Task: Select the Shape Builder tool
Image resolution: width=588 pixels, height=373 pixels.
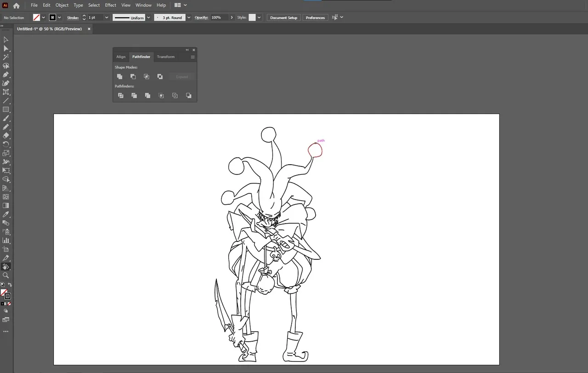Action: (x=6, y=179)
